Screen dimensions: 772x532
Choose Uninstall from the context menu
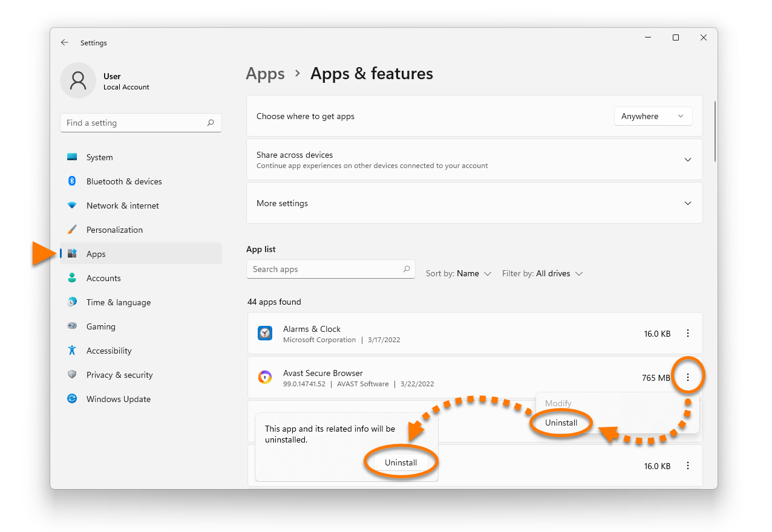(x=561, y=423)
